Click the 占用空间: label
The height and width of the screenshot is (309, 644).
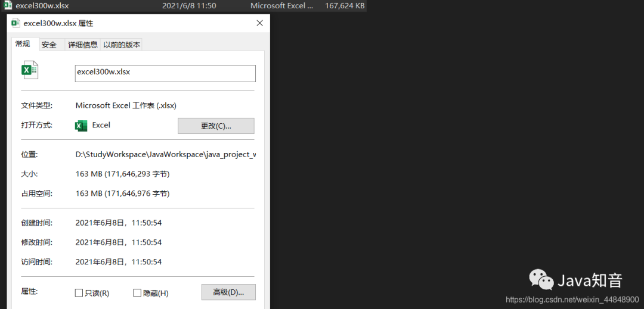(x=36, y=193)
